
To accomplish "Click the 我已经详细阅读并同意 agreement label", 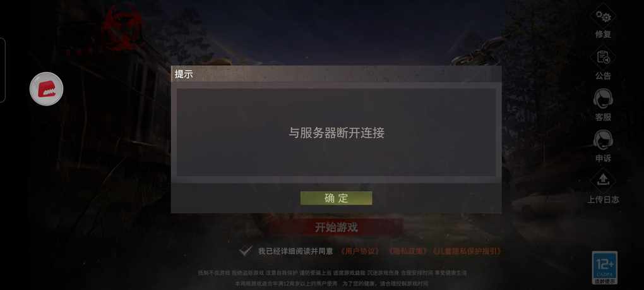I will click(x=295, y=251).
